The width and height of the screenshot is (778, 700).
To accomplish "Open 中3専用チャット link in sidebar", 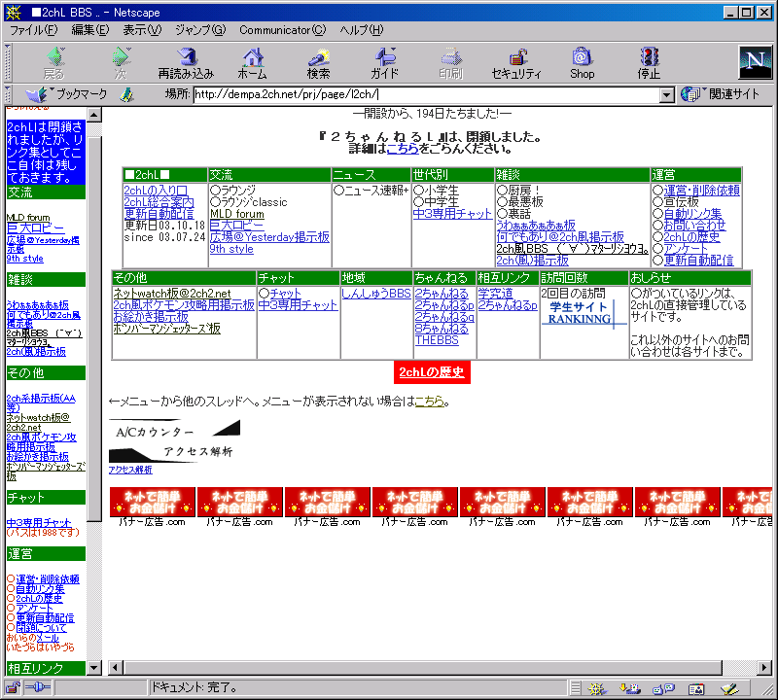I will click(x=39, y=522).
